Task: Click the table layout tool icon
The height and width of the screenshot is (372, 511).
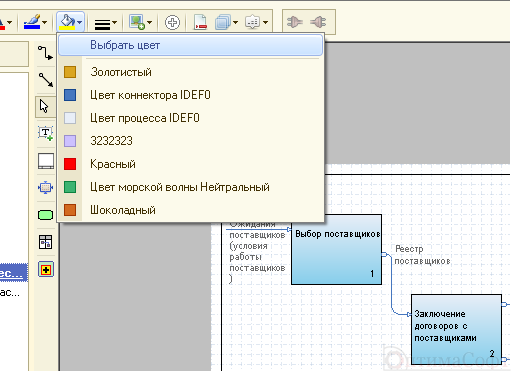Action: click(x=45, y=242)
